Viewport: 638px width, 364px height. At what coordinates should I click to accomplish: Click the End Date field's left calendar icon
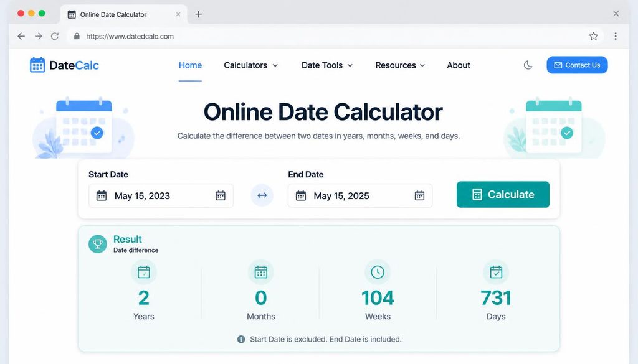pyautogui.click(x=301, y=196)
